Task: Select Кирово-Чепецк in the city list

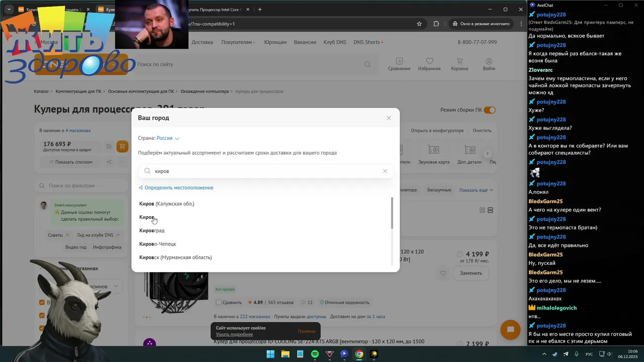Action: tap(157, 244)
